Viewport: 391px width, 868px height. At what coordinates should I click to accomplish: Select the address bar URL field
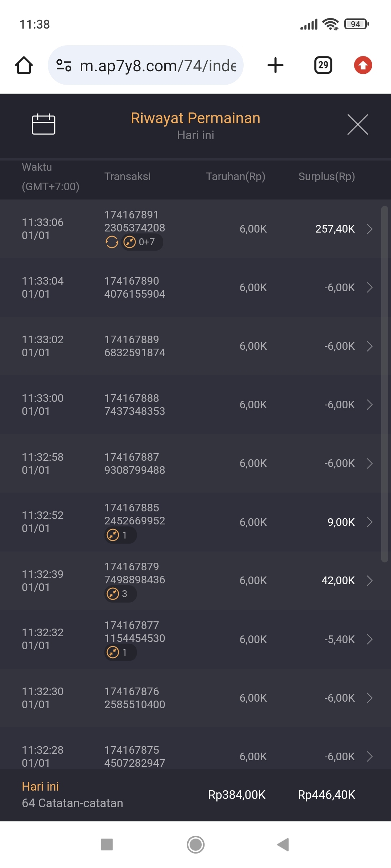[x=157, y=66]
